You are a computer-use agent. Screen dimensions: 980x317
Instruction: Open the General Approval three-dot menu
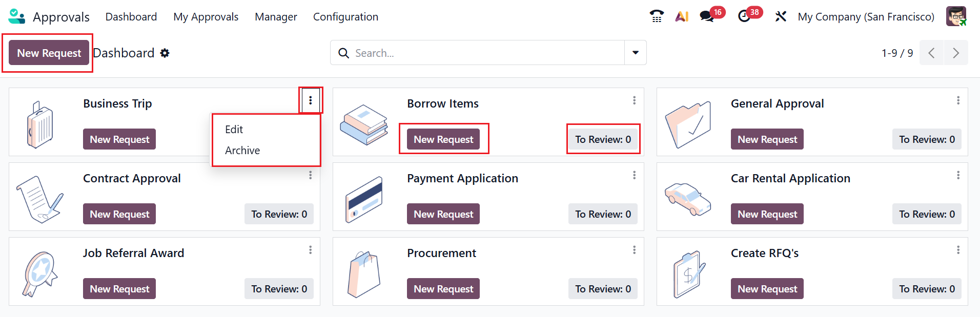coord(958,100)
